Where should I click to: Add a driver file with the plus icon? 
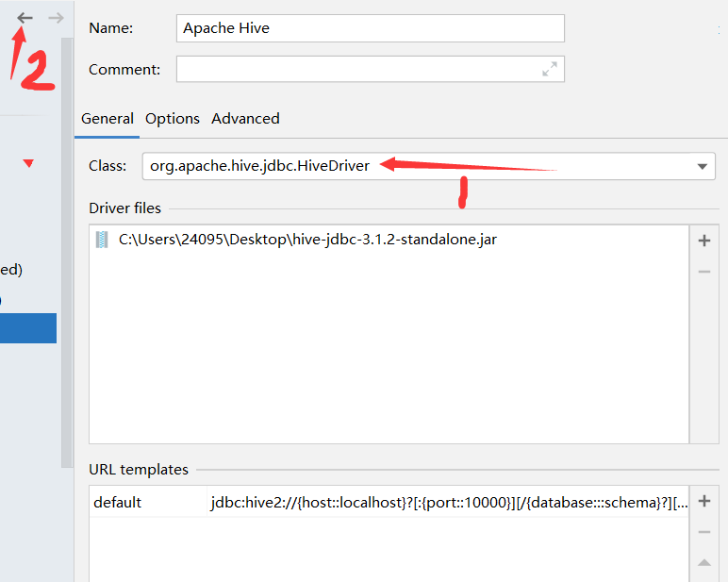click(704, 241)
